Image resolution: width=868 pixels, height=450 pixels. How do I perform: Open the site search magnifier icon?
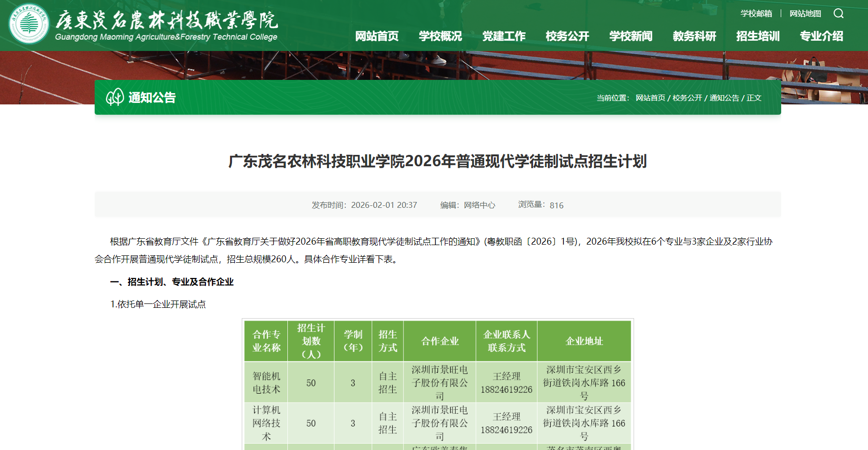coord(839,14)
